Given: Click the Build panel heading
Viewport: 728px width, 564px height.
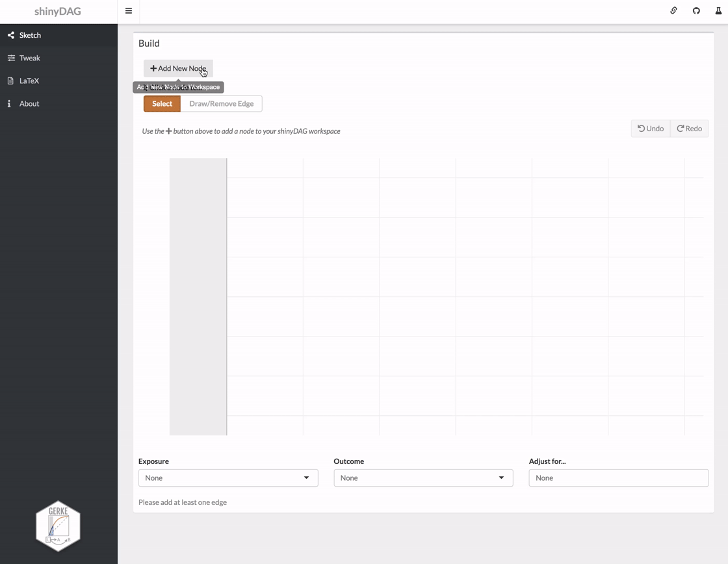Looking at the screenshot, I should (x=149, y=43).
